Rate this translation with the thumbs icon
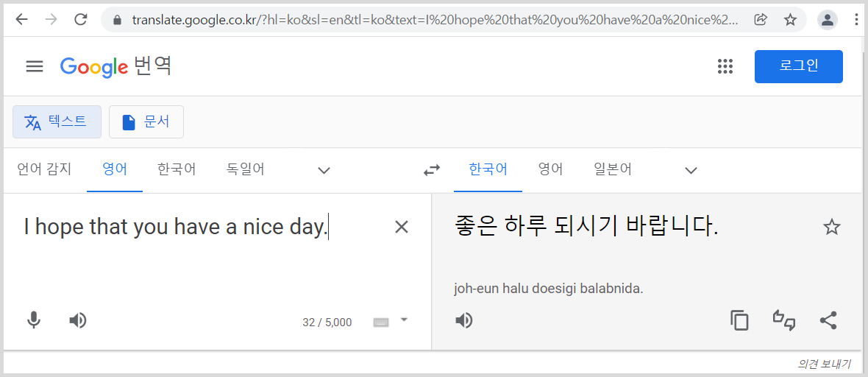The width and height of the screenshot is (868, 377). coord(784,320)
